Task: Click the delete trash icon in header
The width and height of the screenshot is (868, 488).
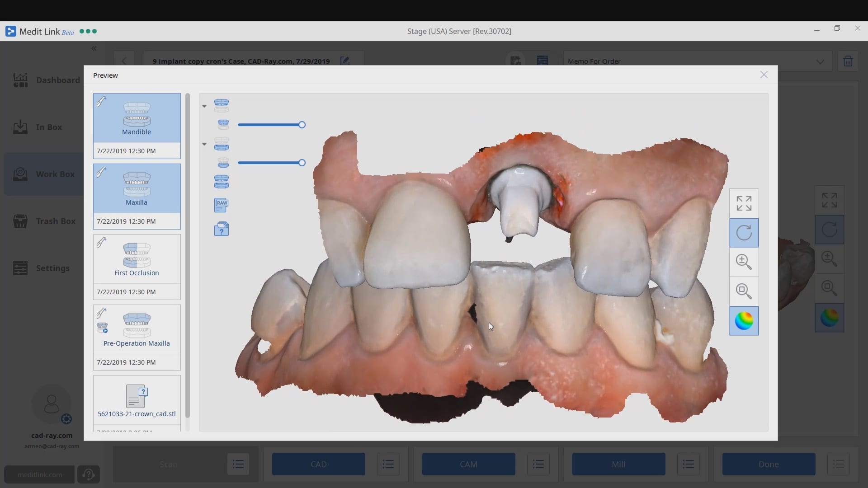Action: [x=848, y=61]
